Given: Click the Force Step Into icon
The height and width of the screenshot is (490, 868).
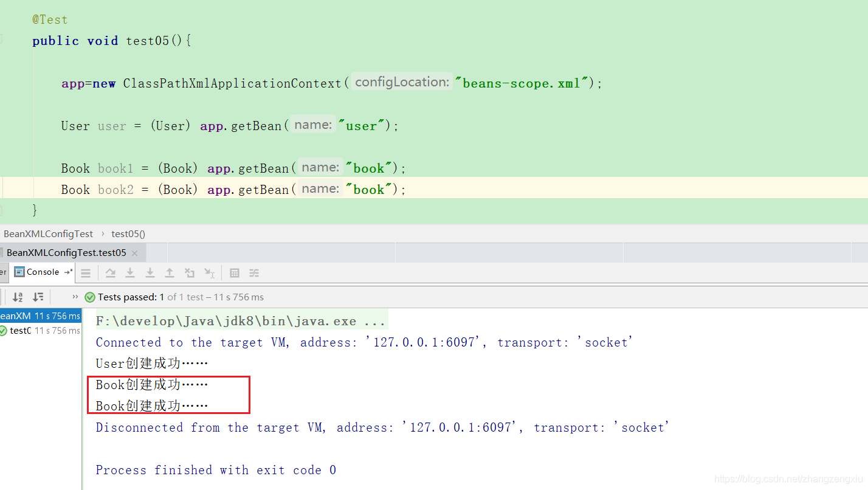Looking at the screenshot, I should pyautogui.click(x=150, y=273).
